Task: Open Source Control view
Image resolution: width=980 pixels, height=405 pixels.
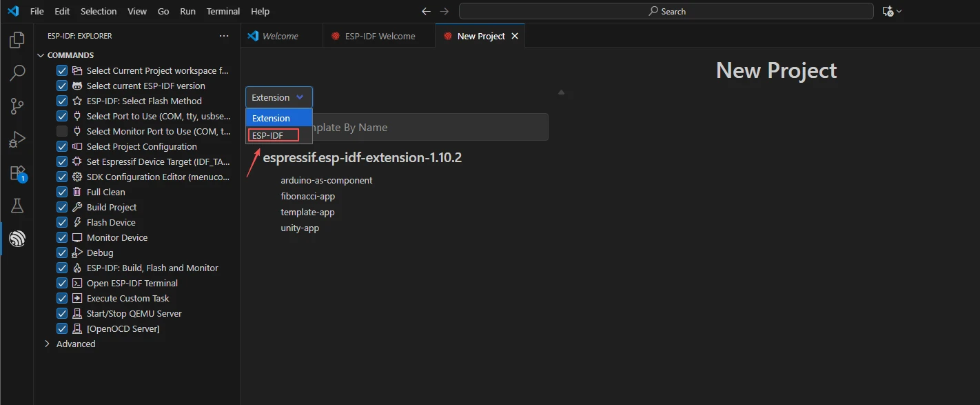Action: (x=17, y=106)
